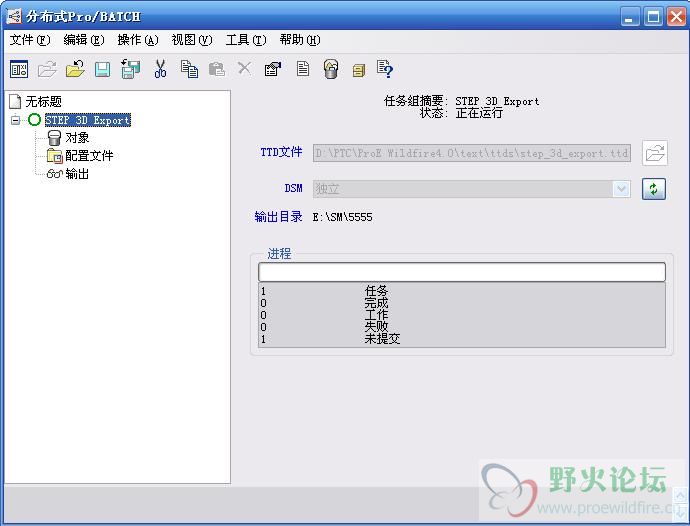
Task: Minimize the Pro/BATCH window
Action: 630,17
